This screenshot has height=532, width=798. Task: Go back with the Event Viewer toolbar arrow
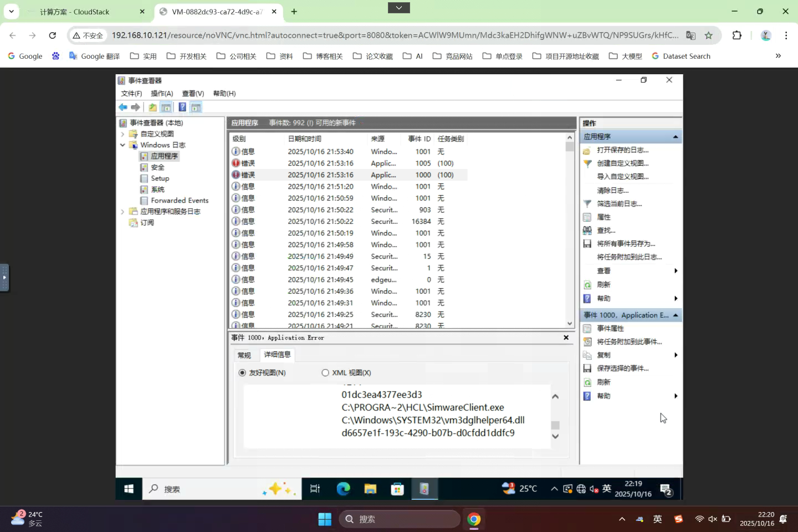coord(123,108)
